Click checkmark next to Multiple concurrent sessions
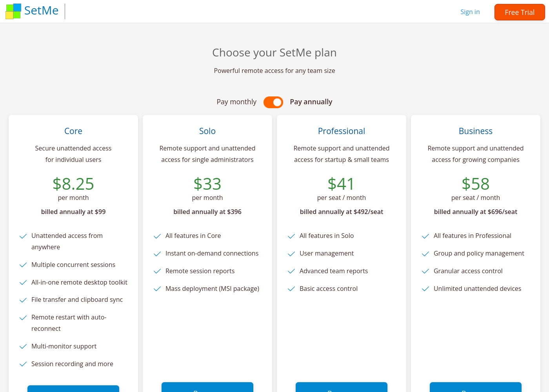The width and height of the screenshot is (549, 392). tap(23, 265)
